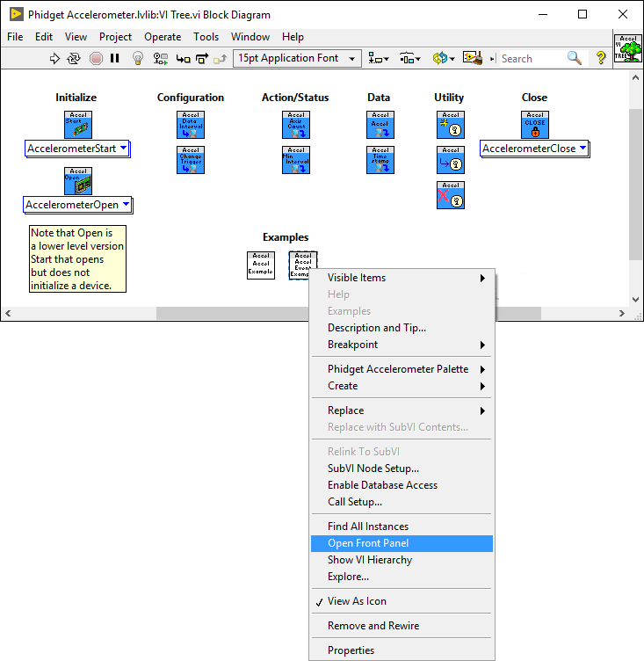The image size is (644, 661).
Task: Select the Utility VI with red X icon
Action: click(x=451, y=195)
